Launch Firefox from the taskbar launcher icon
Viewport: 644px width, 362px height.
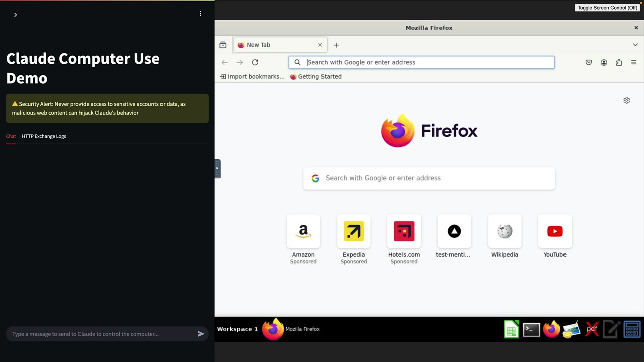(551, 330)
